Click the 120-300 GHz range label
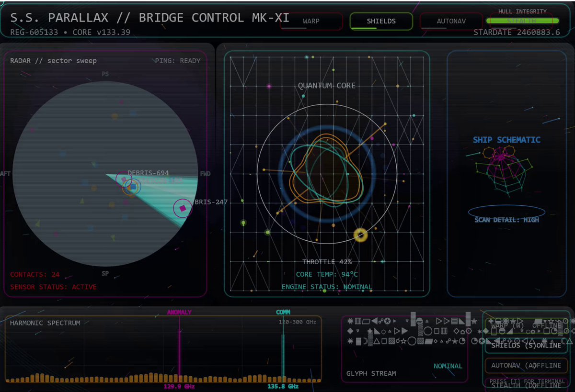This screenshot has height=392, width=575. (x=298, y=322)
